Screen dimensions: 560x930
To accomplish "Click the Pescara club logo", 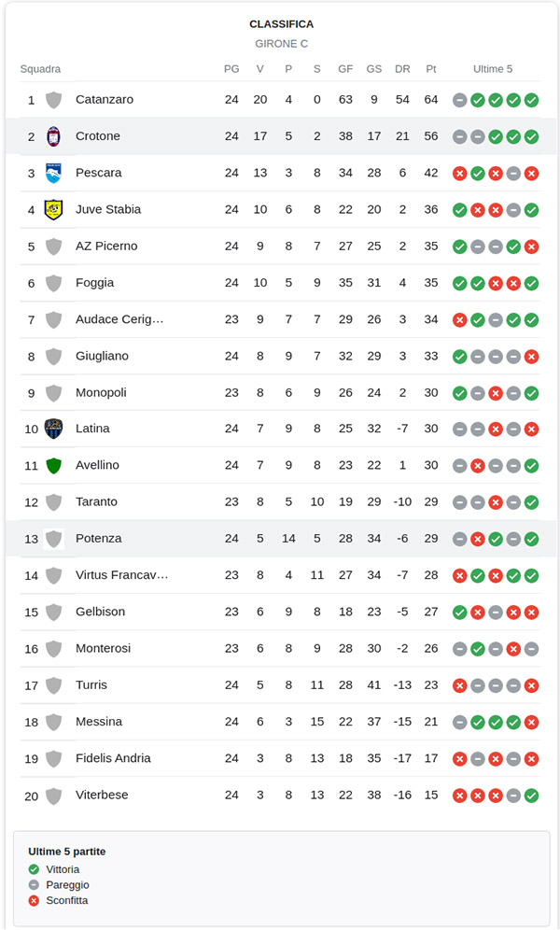I will coord(53,173).
